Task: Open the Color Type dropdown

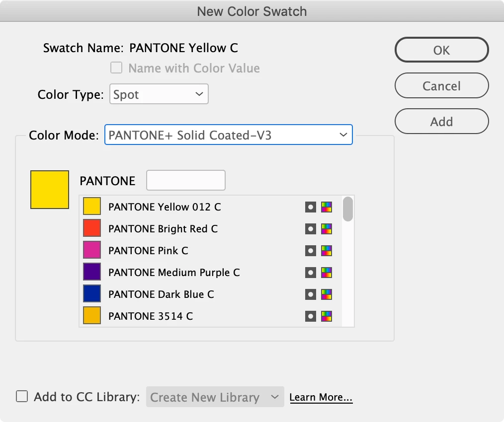Action: 159,94
